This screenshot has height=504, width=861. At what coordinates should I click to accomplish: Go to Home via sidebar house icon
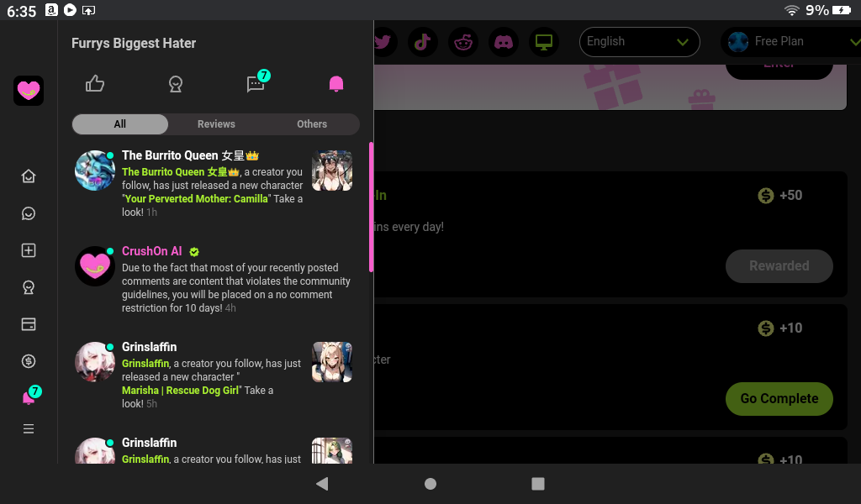click(x=29, y=176)
